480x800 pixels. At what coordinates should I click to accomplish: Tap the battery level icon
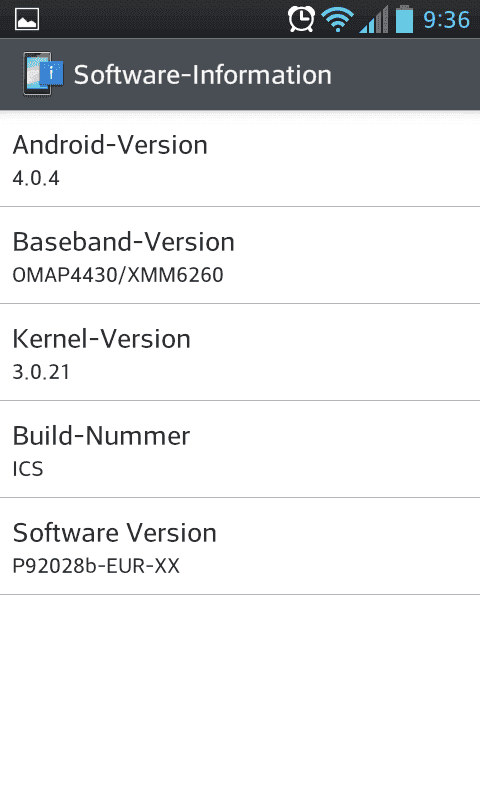[x=405, y=19]
